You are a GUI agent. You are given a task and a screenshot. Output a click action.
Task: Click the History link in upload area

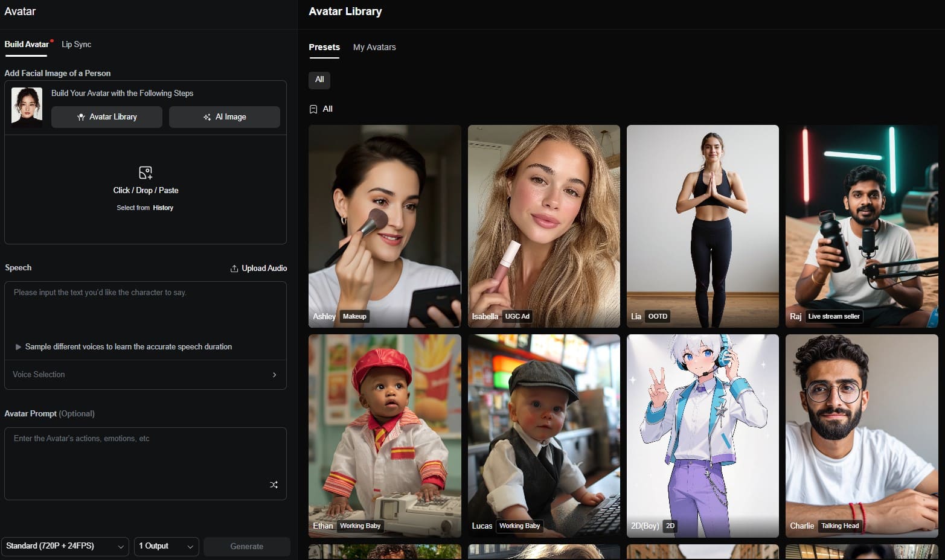click(x=163, y=208)
